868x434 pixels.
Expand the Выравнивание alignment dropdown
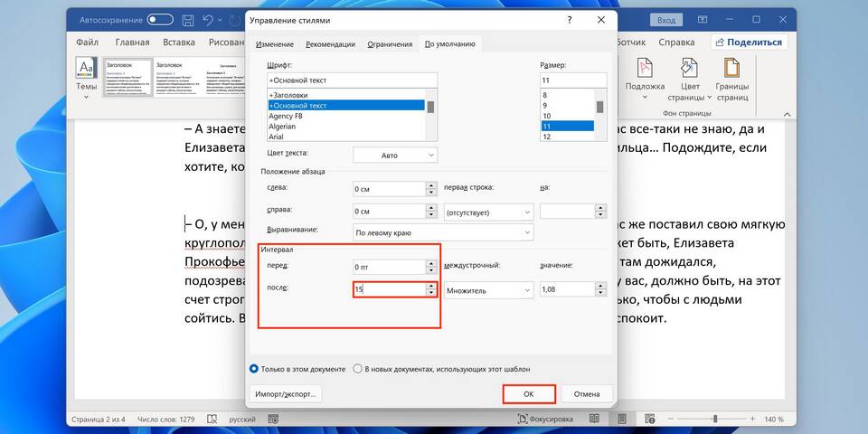tap(443, 232)
